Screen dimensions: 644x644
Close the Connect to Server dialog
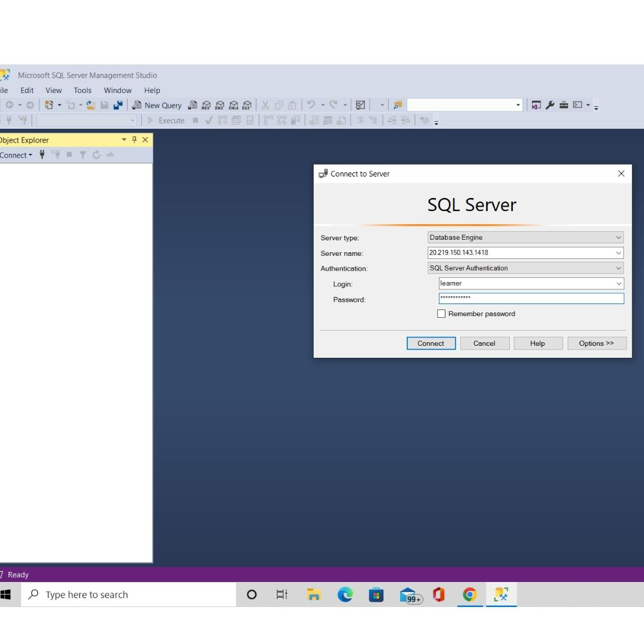click(621, 174)
